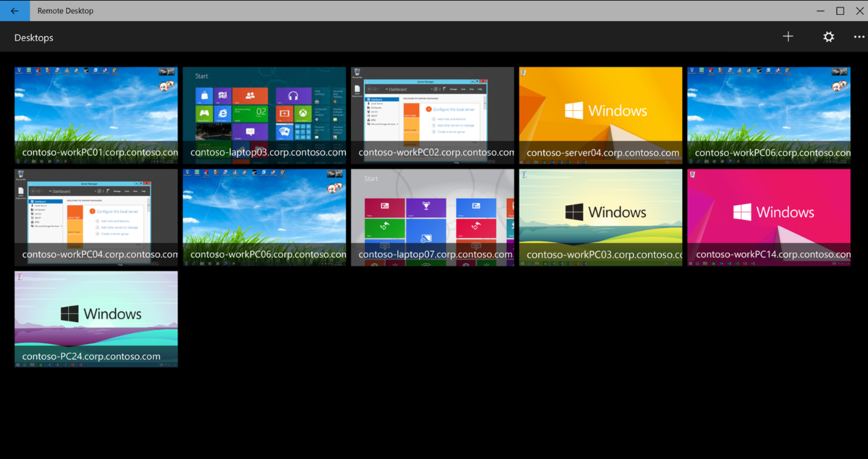Select the contoso-workPC03 desktop thumbnail

(x=600, y=217)
